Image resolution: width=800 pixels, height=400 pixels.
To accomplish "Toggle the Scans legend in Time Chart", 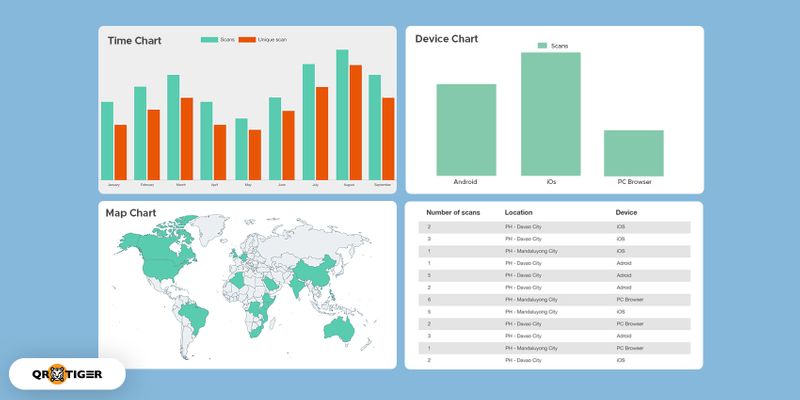I will coord(218,39).
